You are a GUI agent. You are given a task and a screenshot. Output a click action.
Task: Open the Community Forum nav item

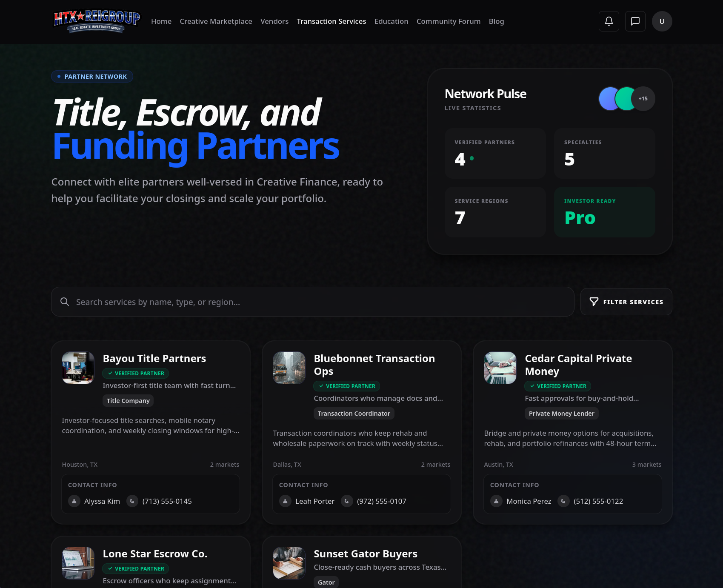[x=448, y=21]
